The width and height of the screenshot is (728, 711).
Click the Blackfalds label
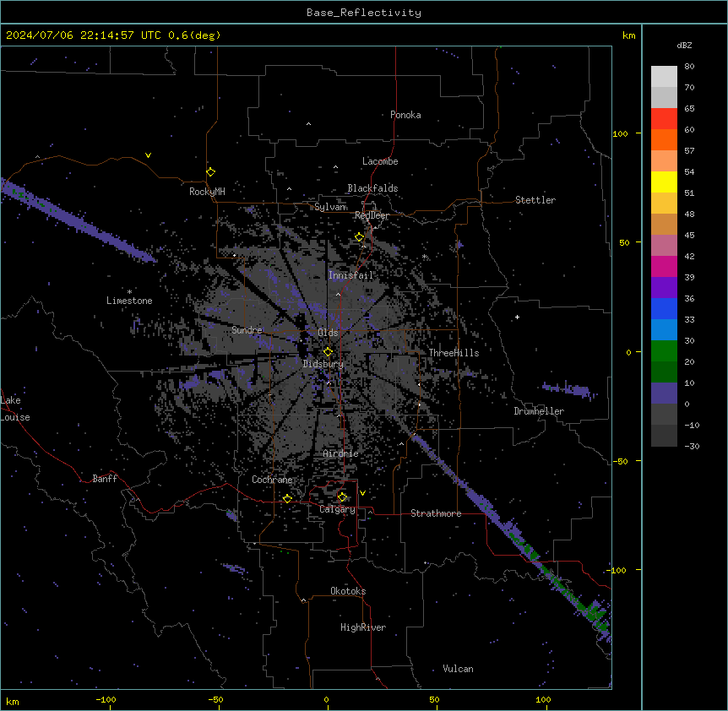[x=372, y=188]
